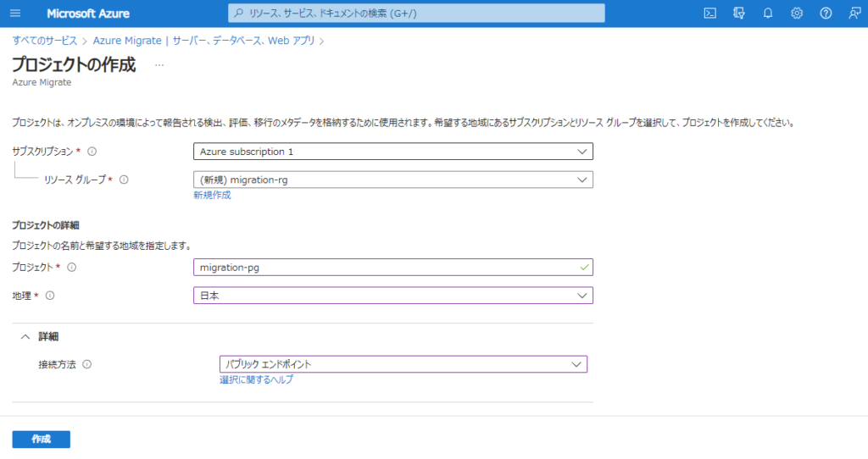
Task: Collapse the 詳細 section chevron
Action: pyautogui.click(x=25, y=337)
